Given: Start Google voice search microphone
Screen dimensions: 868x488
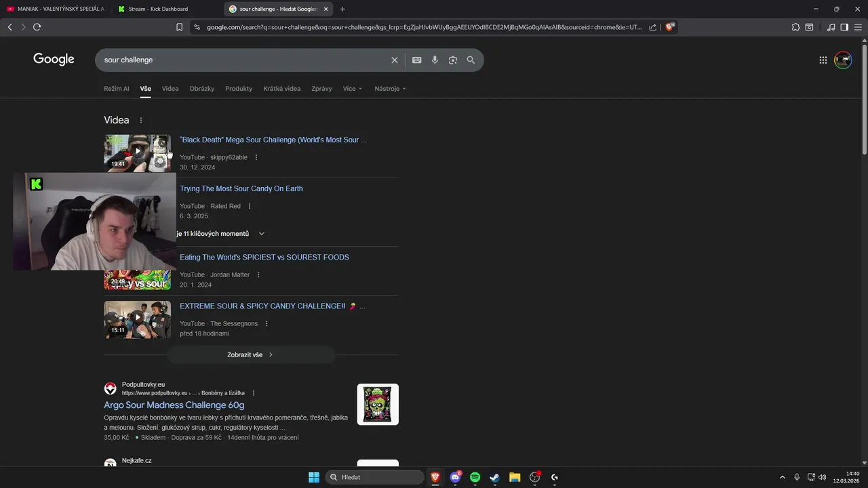Looking at the screenshot, I should click(x=435, y=60).
